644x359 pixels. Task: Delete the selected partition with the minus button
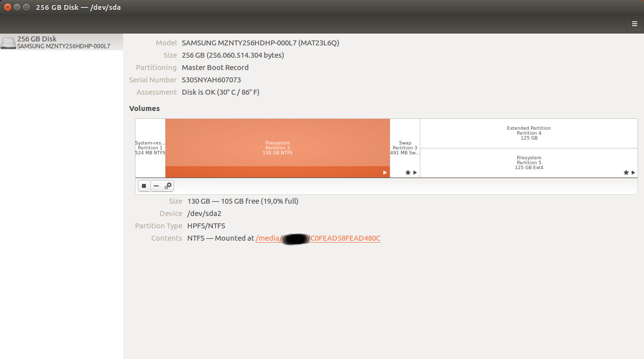[156, 186]
